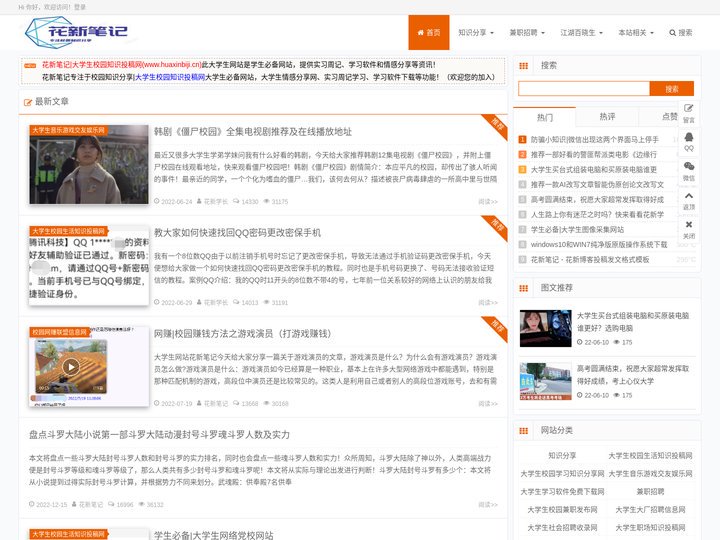
Task: Click the 游戏演员 video thumbnail
Action: click(89, 366)
